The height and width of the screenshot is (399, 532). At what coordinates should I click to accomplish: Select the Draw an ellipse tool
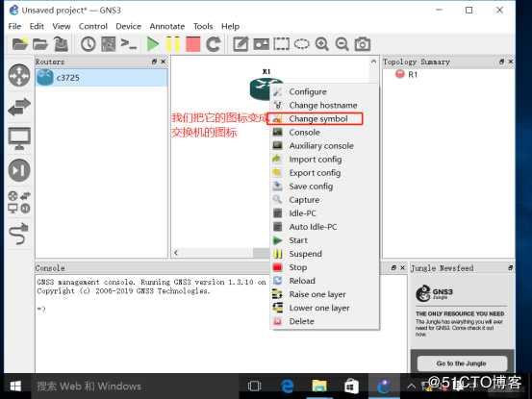[302, 44]
